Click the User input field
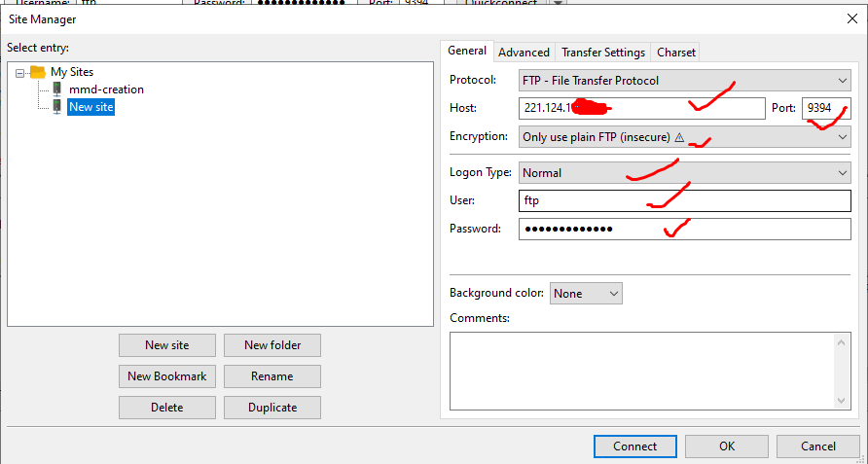Image resolution: width=868 pixels, height=464 pixels. pyautogui.click(x=684, y=200)
